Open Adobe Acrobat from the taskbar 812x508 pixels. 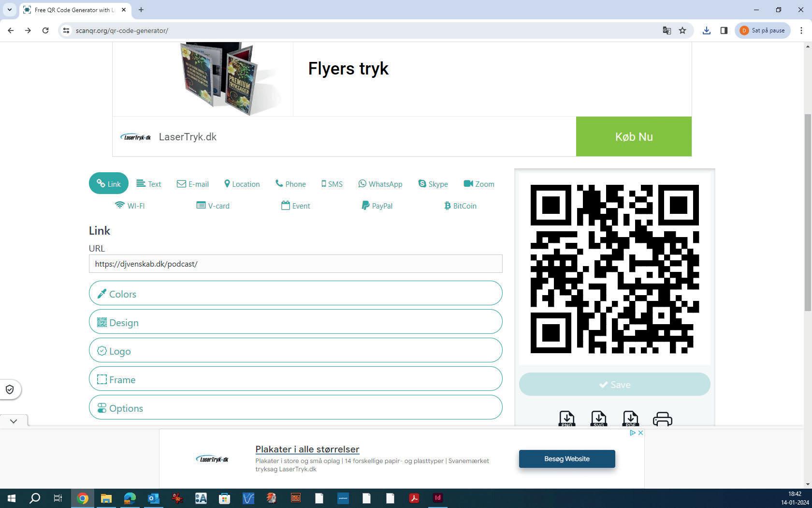point(414,498)
